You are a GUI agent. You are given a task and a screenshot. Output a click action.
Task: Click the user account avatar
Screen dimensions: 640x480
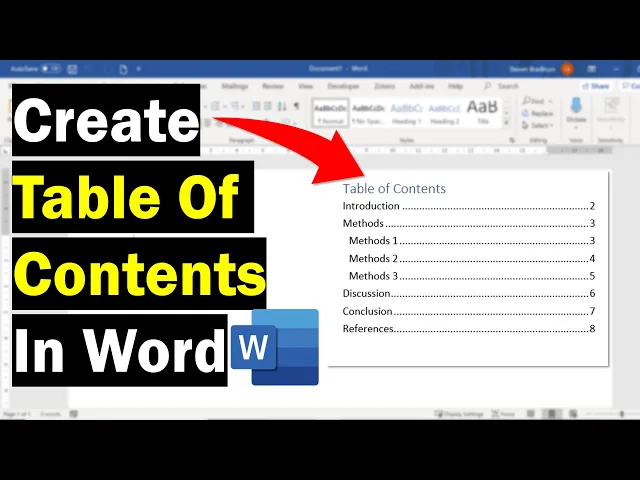pos(567,69)
